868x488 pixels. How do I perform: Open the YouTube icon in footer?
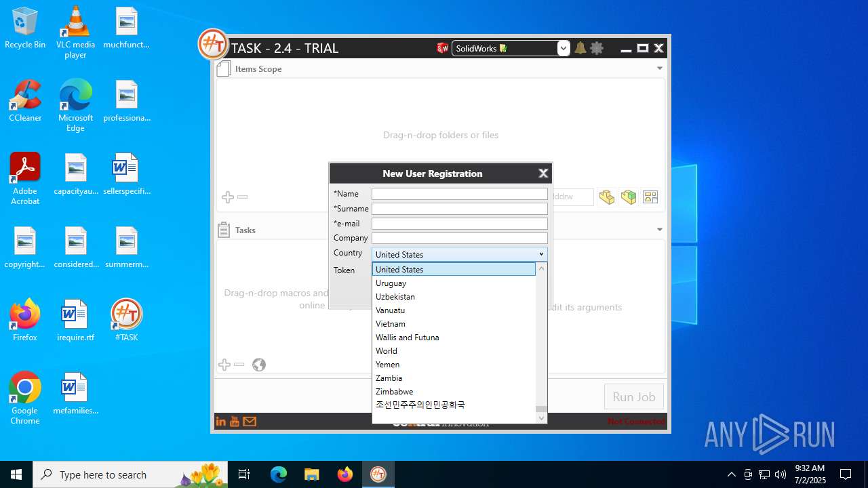[235, 422]
